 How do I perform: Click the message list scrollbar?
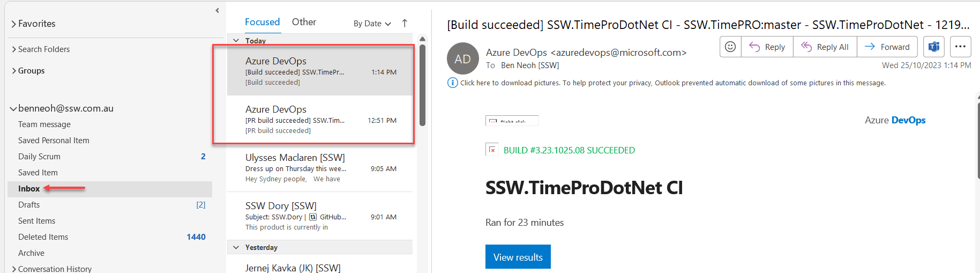(x=422, y=86)
